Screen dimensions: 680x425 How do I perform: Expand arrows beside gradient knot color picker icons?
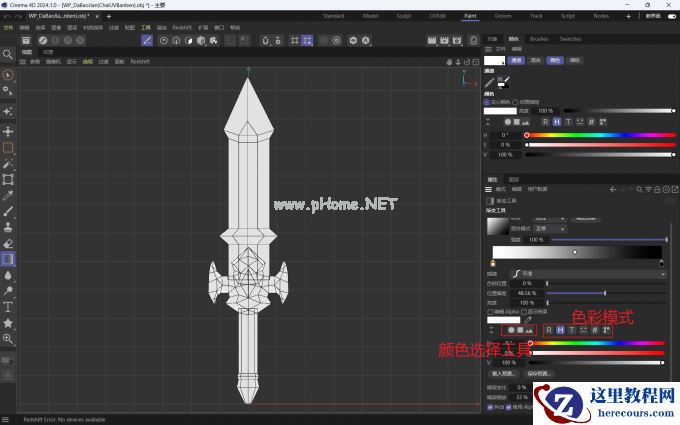click(x=491, y=330)
